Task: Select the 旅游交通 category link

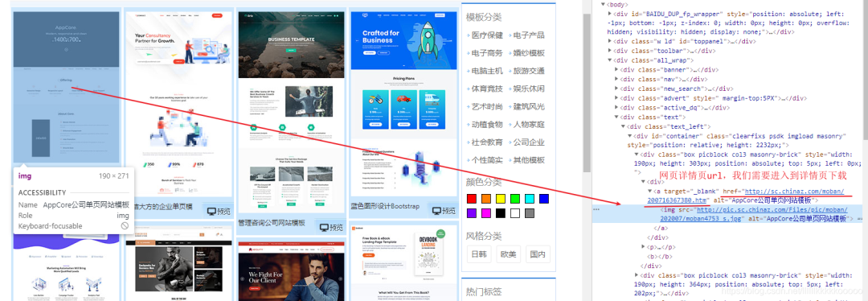Action: pyautogui.click(x=529, y=71)
